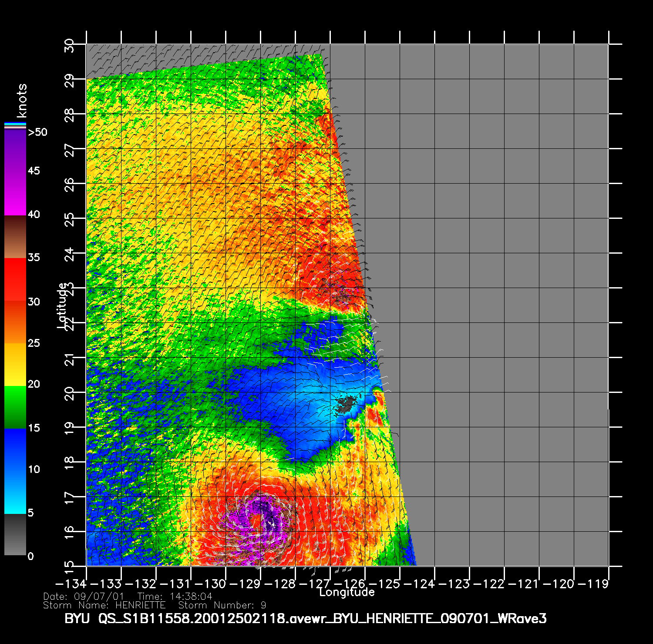Click the ">50" label on color scale
The image size is (653, 644).
(x=37, y=132)
